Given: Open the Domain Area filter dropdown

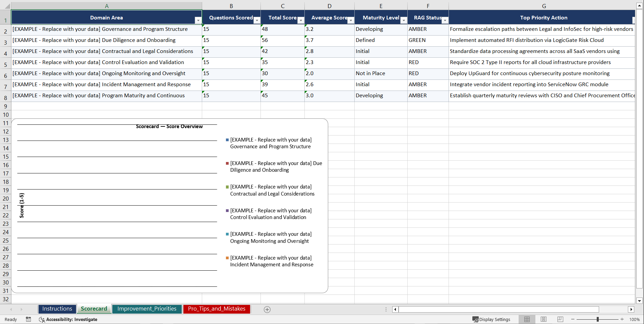Looking at the screenshot, I should (x=198, y=20).
